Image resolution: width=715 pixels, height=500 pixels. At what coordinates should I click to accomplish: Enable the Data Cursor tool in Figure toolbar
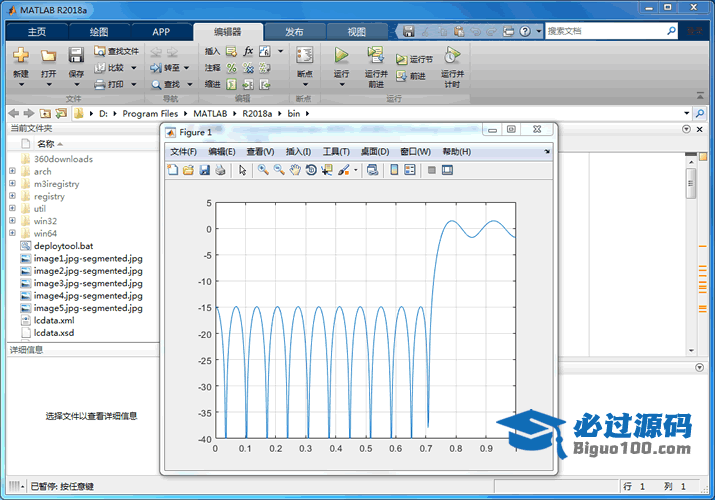pyautogui.click(x=327, y=170)
